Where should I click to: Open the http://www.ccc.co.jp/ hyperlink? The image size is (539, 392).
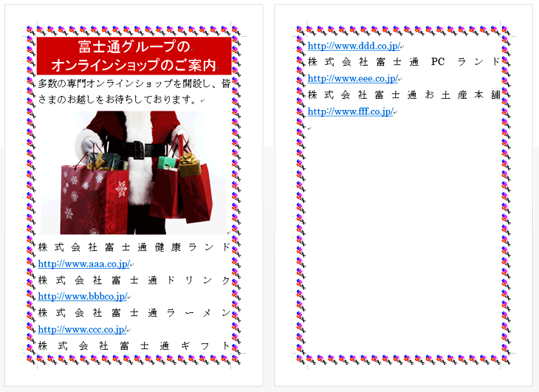pyautogui.click(x=83, y=329)
